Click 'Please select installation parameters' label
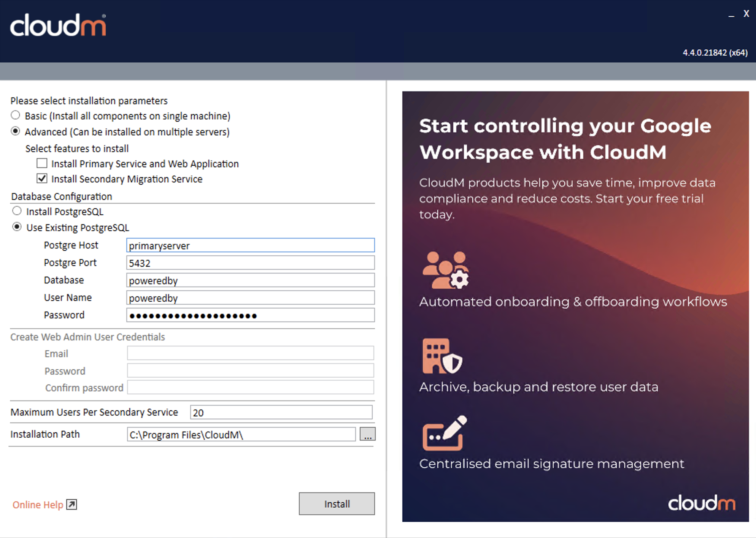The image size is (756, 538). [89, 101]
